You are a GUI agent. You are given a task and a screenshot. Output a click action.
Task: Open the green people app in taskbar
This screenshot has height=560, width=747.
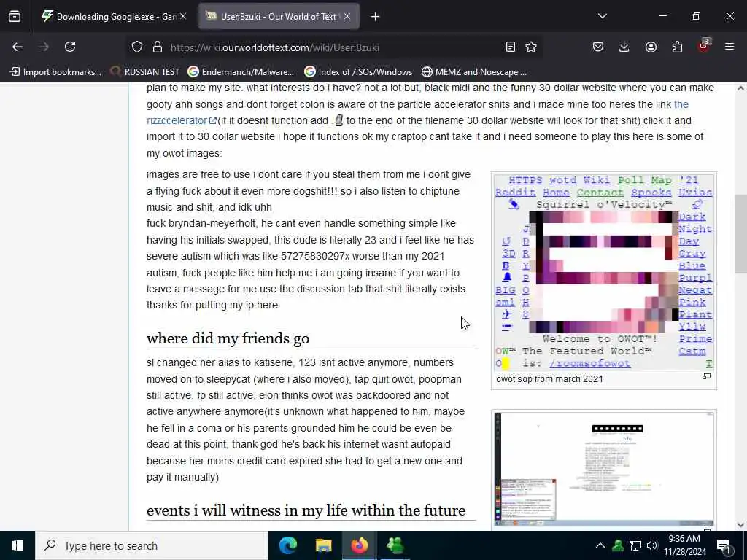point(395,545)
